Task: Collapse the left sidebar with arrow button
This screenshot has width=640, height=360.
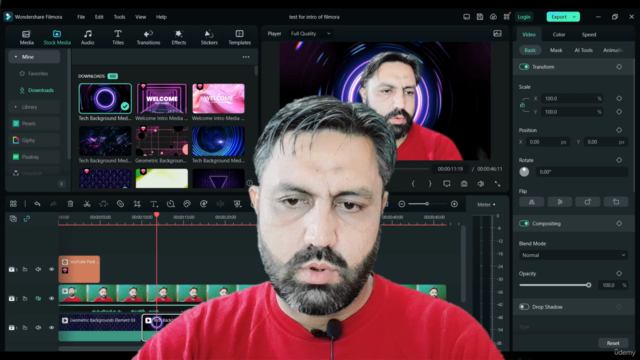Action: tap(62, 184)
